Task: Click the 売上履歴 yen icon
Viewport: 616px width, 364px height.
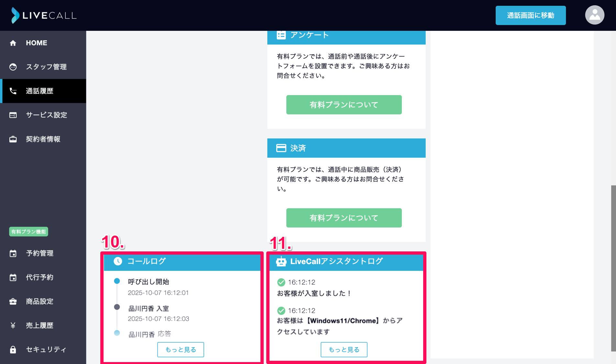Action: tap(13, 325)
